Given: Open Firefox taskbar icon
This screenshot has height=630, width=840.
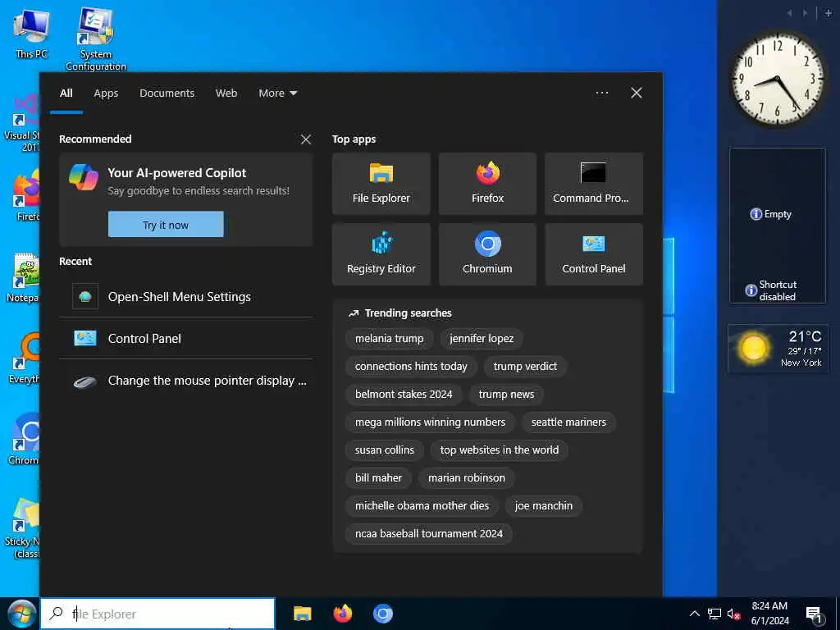Looking at the screenshot, I should tap(343, 614).
